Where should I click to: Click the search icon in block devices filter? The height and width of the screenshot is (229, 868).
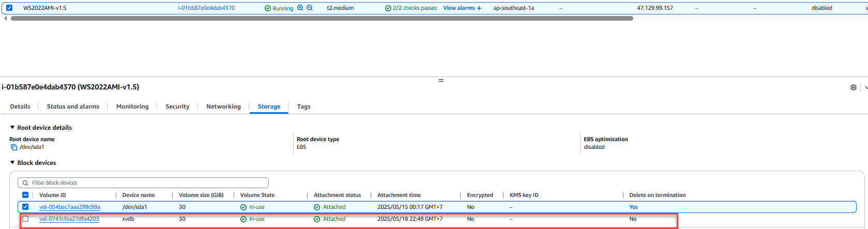[25, 182]
